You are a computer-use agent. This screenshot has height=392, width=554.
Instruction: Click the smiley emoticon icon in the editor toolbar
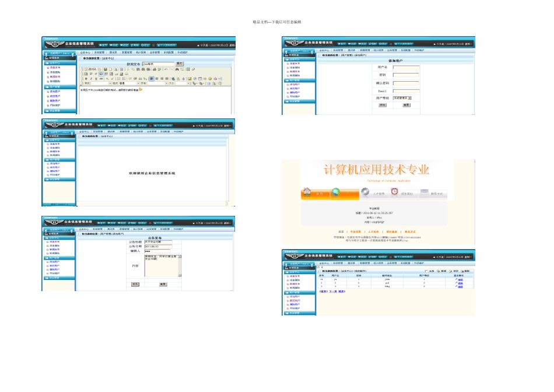coord(210,79)
